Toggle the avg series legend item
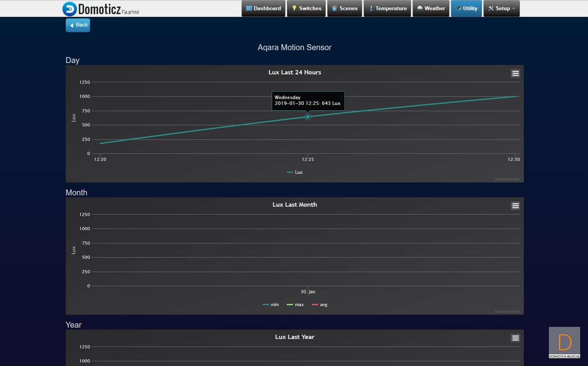The height and width of the screenshot is (366, 588). [x=320, y=305]
